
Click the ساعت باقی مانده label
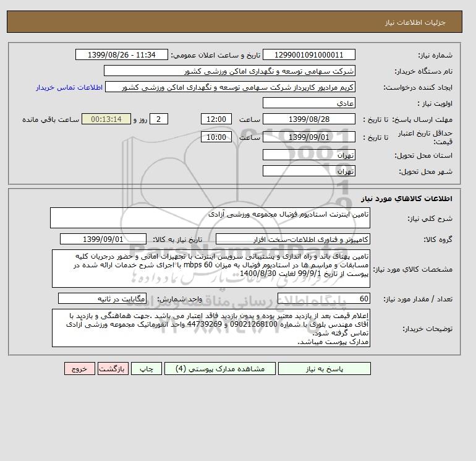[51, 119]
